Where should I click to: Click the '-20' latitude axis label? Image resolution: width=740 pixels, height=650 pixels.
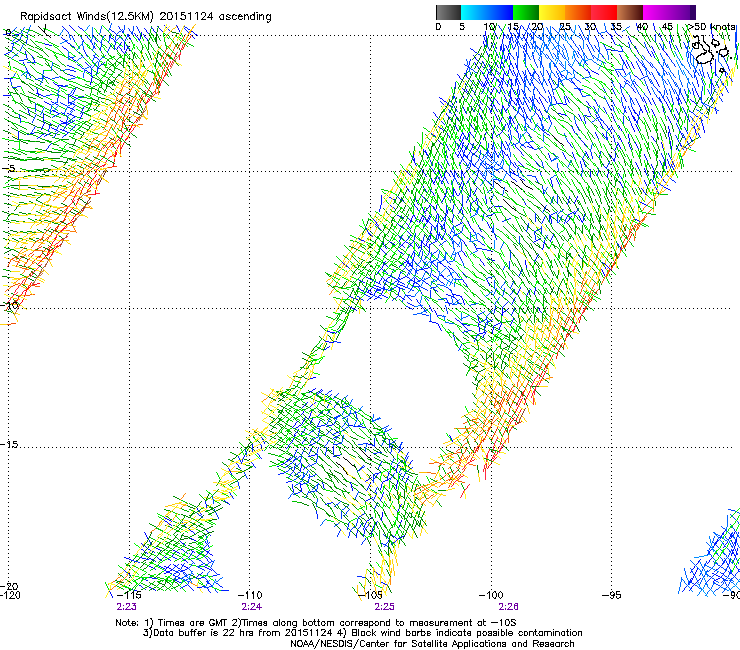(9, 587)
